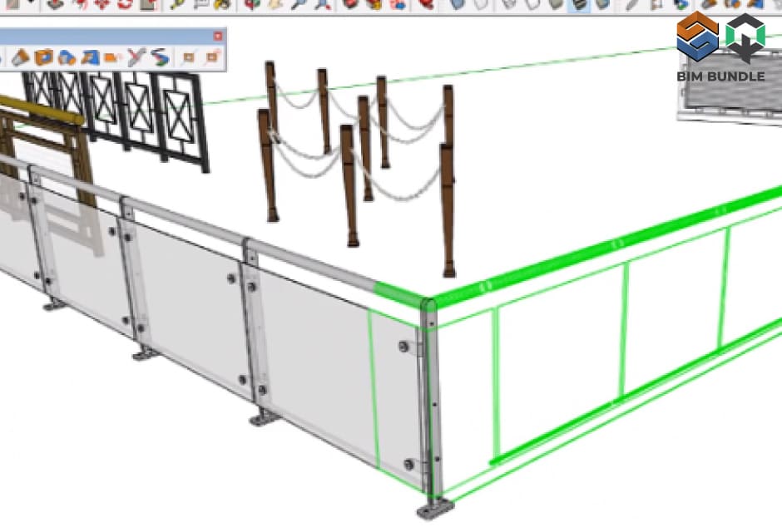Screen dimensions: 782x532
Task: Click the second small square button in the floating toolbar
Action: coord(213,57)
